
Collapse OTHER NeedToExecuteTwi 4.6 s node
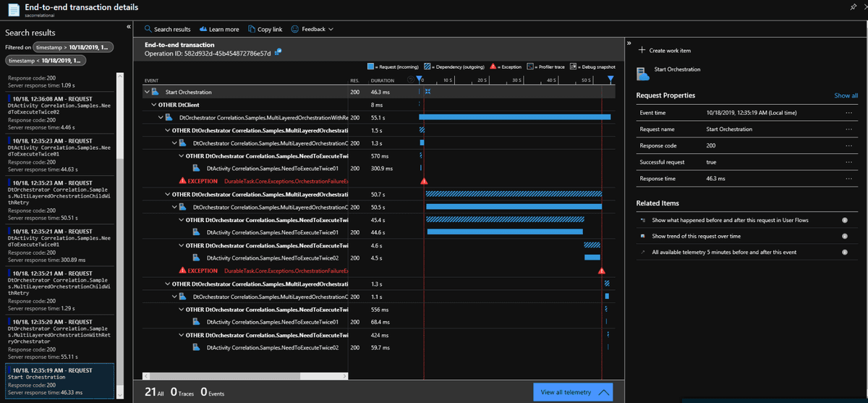[180, 245]
